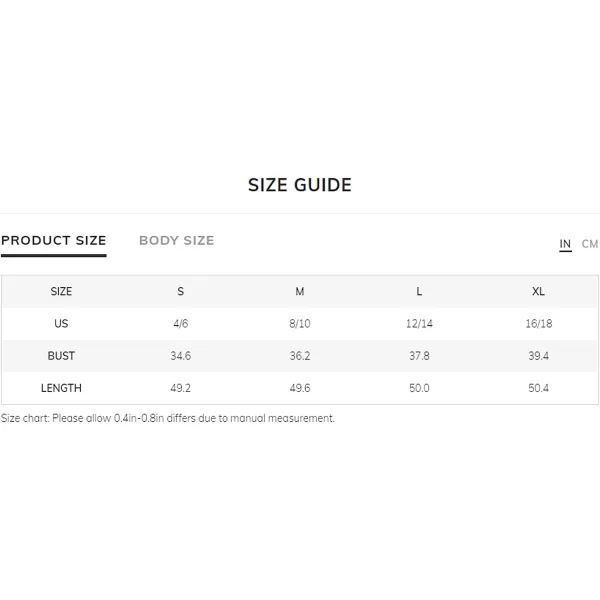This screenshot has height=600, width=600.
Task: Click the SIZE row header cell
Action: point(61,292)
